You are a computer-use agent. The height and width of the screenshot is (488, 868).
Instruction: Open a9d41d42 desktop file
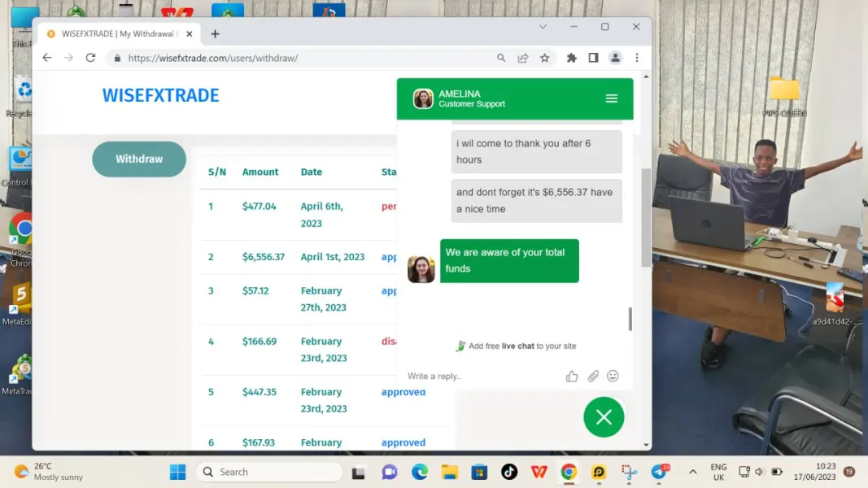(835, 303)
